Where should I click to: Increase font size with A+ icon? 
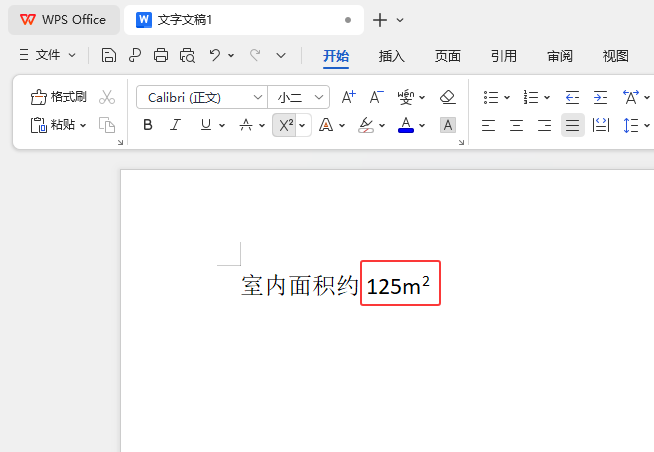[x=348, y=97]
